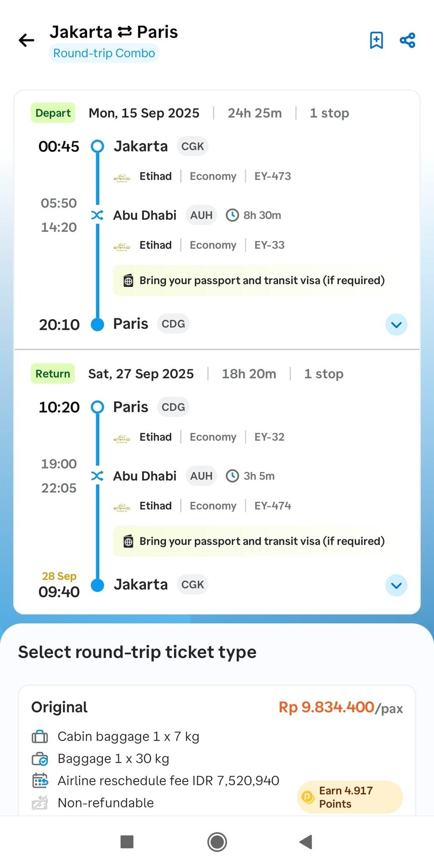Screen dimensions: 434x868
Task: Select the Original ticket type card
Action: click(217, 750)
